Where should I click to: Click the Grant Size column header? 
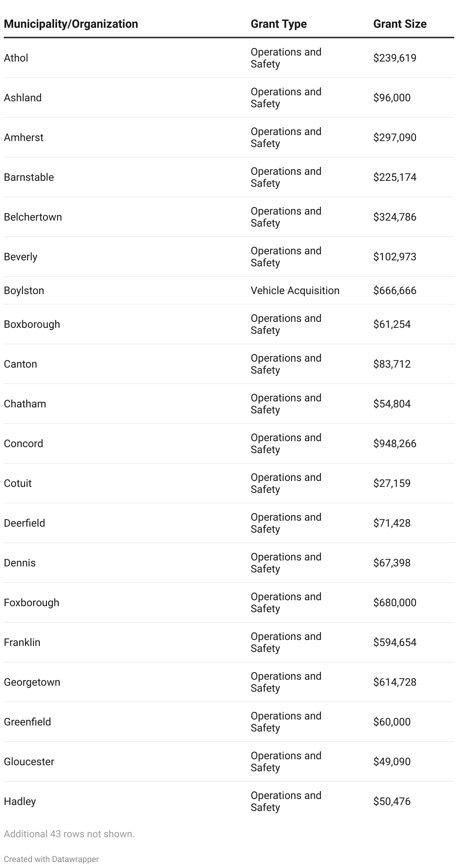point(399,24)
